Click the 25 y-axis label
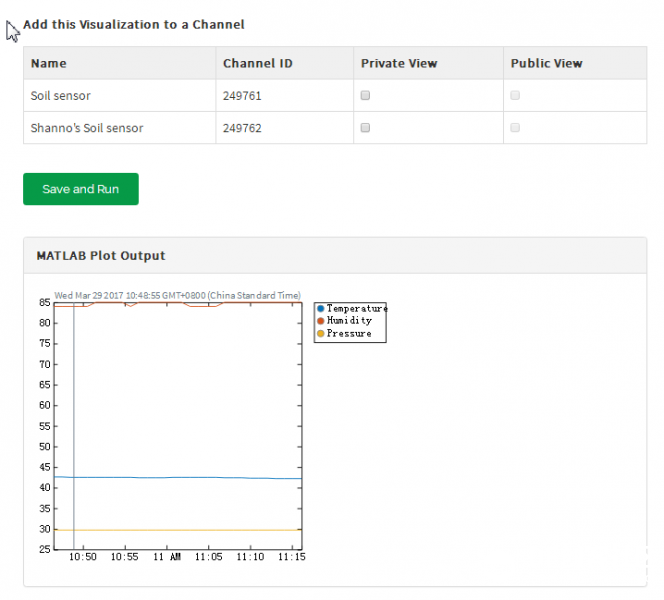 [x=44, y=549]
